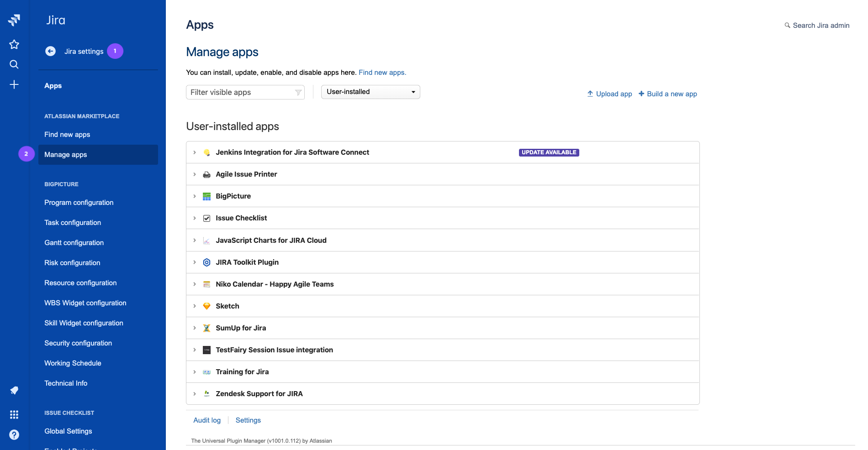Expand the Jenkins Integration row chevron
Screen dimensions: 868x450
coord(195,152)
